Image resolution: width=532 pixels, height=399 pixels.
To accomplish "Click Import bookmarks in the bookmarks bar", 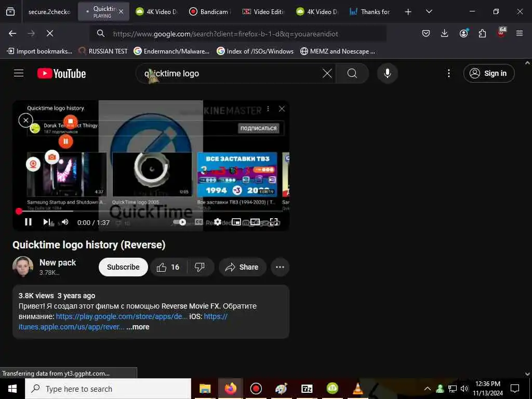I will (39, 51).
